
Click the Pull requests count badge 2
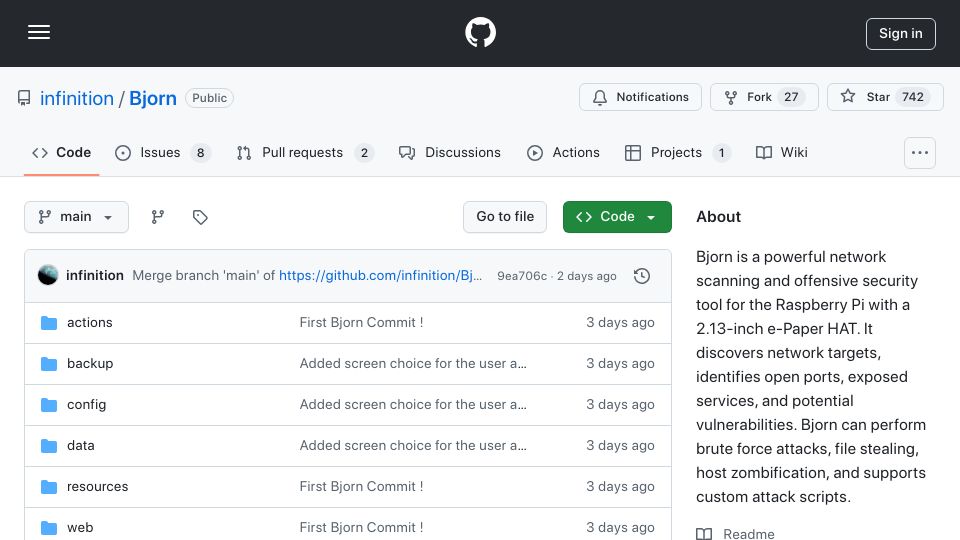pyautogui.click(x=364, y=152)
